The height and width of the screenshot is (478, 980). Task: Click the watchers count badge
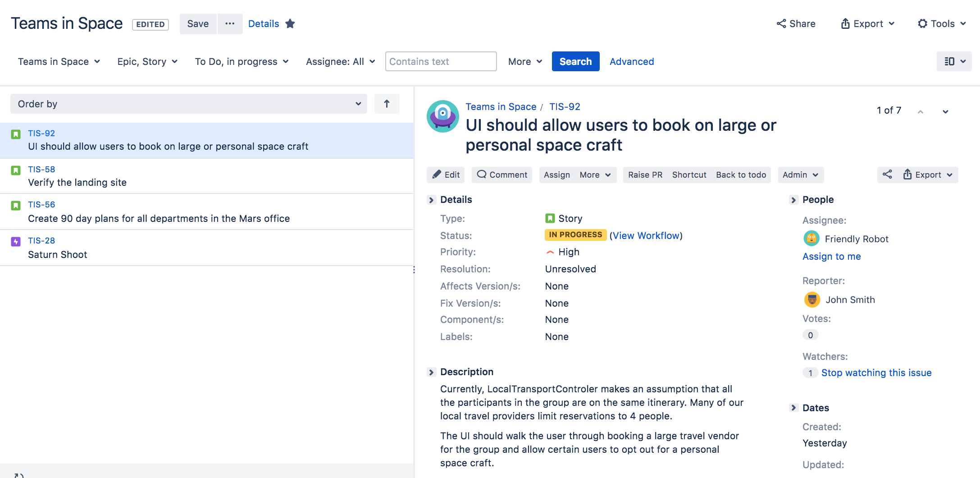[x=810, y=373]
